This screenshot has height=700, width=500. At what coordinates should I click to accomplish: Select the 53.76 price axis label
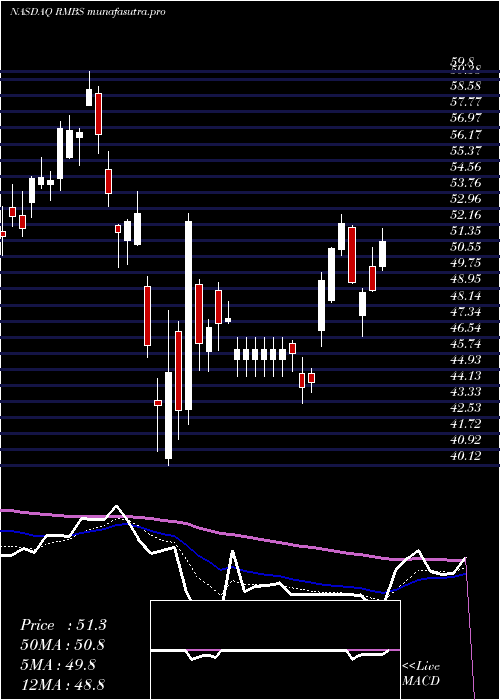coord(464,183)
